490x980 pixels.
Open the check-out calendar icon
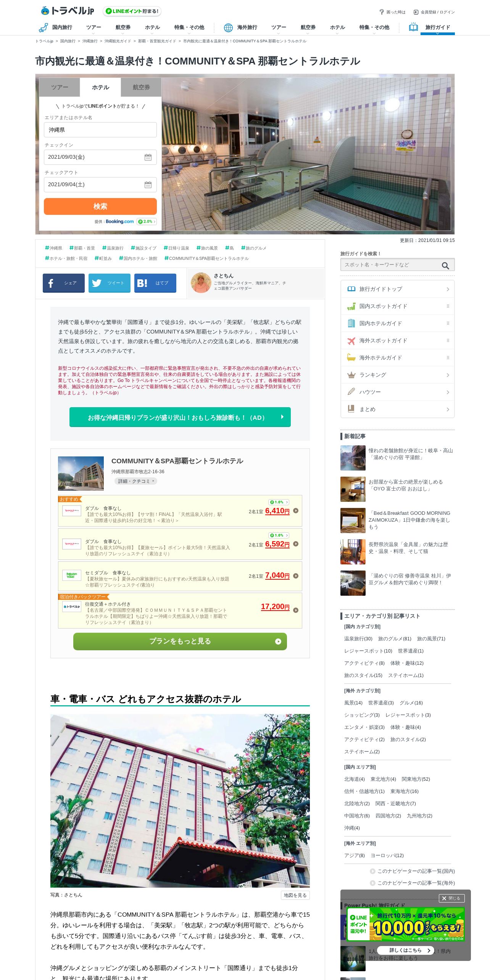(x=148, y=185)
